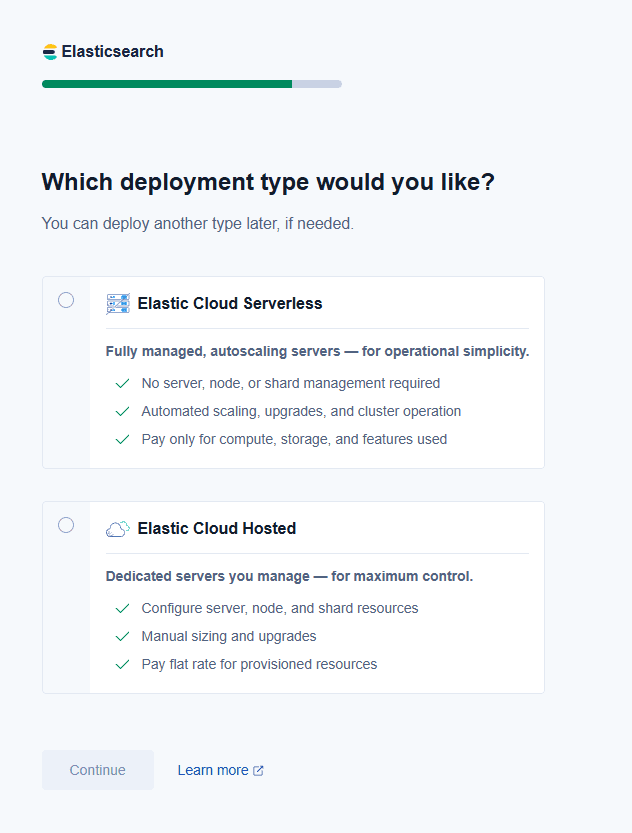Click 'Fully managed, autoscaling servers' description
Viewport: 632px width, 833px height.
point(317,352)
